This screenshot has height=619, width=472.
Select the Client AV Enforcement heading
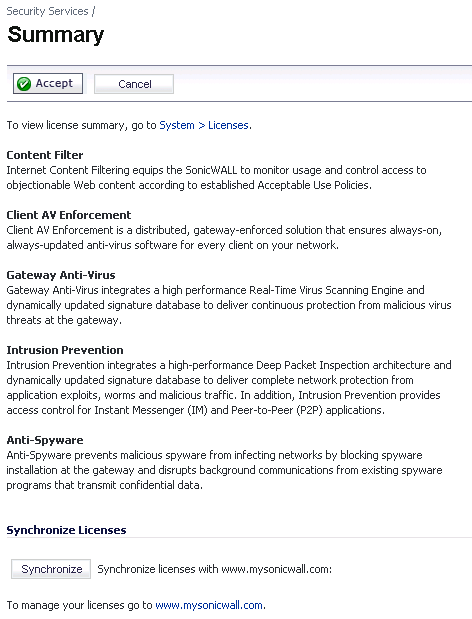[69, 215]
